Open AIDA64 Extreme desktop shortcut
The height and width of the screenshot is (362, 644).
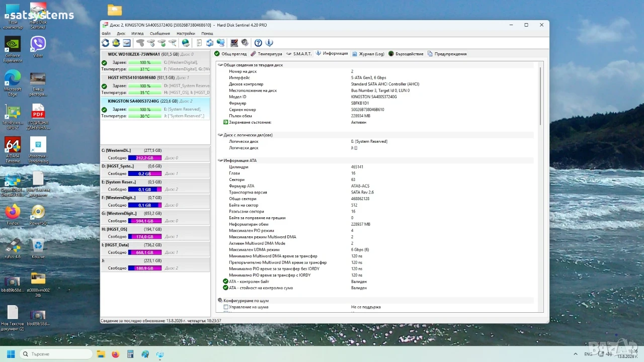point(13,150)
